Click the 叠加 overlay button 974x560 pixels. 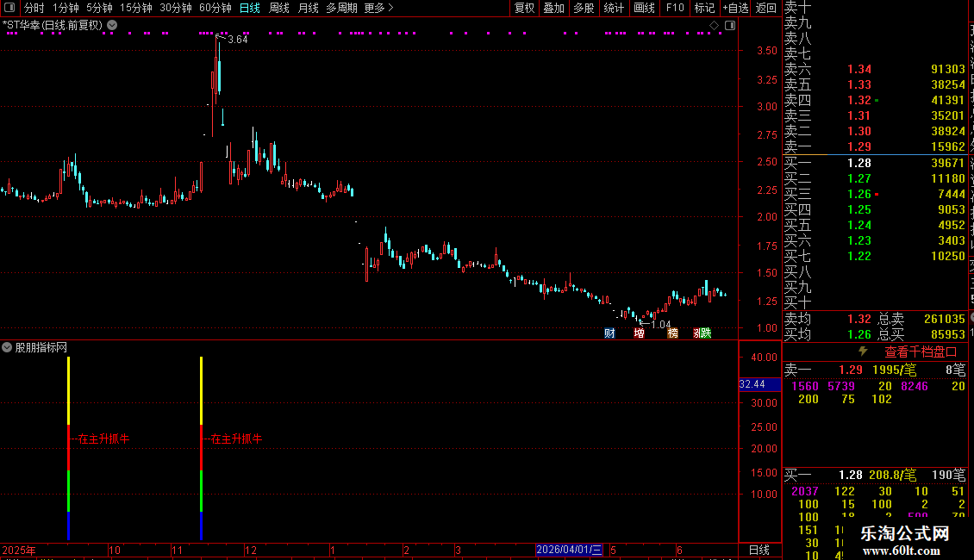553,8
